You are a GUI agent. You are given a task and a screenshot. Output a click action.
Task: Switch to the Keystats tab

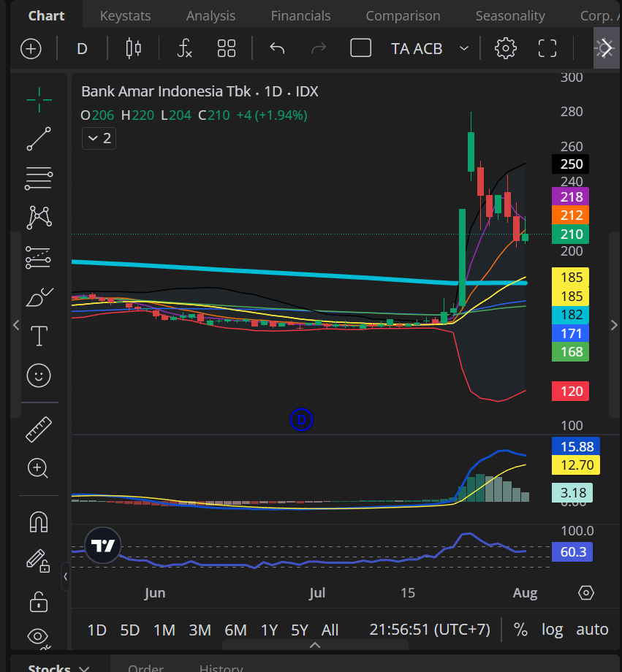point(125,16)
